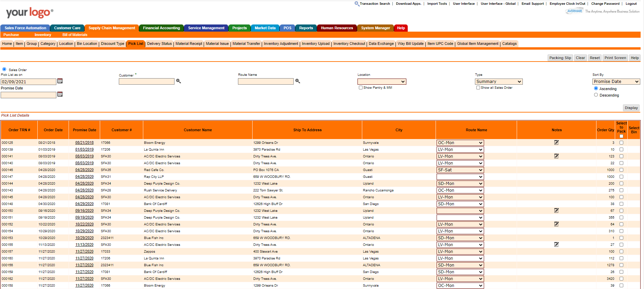Image resolution: width=644 pixels, height=289 pixels.
Task: Open promise date link 04/29/2020
Action: (85, 204)
